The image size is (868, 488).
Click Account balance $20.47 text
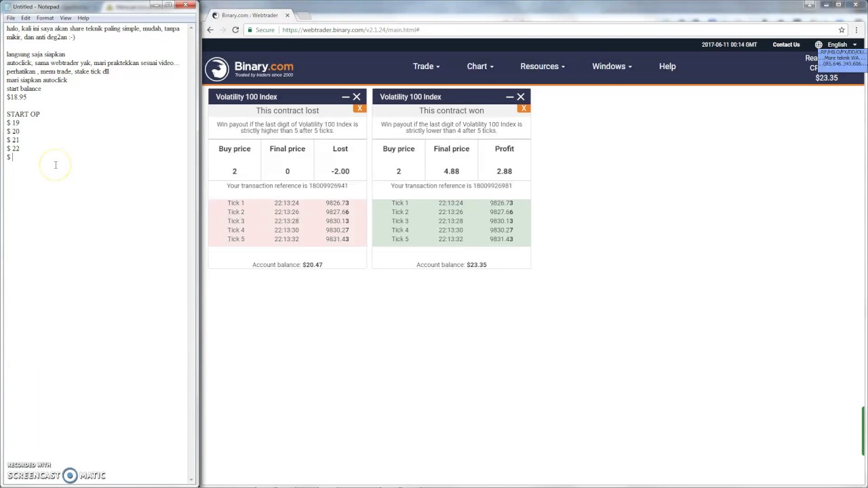click(x=288, y=265)
